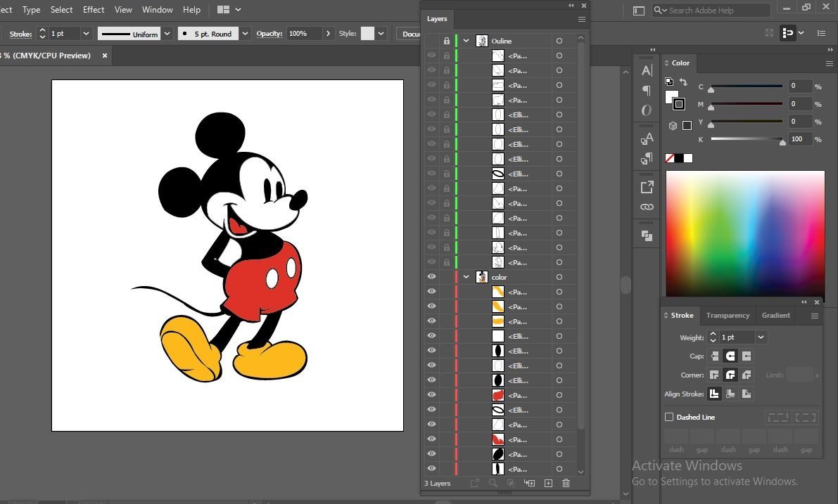The width and height of the screenshot is (838, 504).
Task: Select the Projecting Cap option
Action: click(x=747, y=356)
